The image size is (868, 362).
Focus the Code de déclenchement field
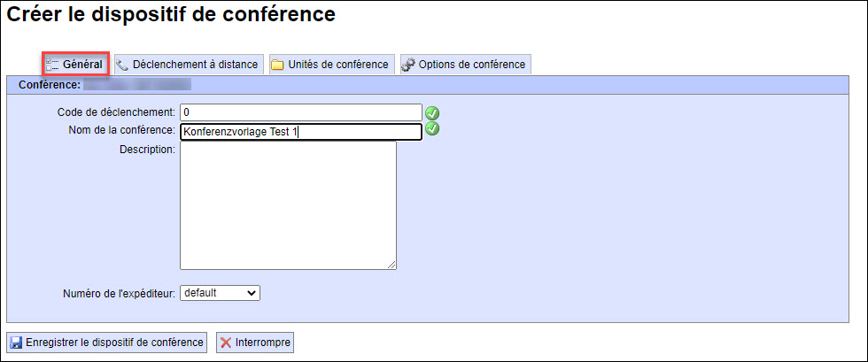pyautogui.click(x=301, y=112)
